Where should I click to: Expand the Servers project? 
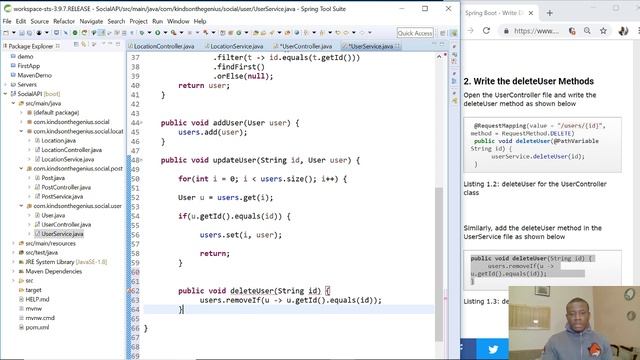[5, 84]
